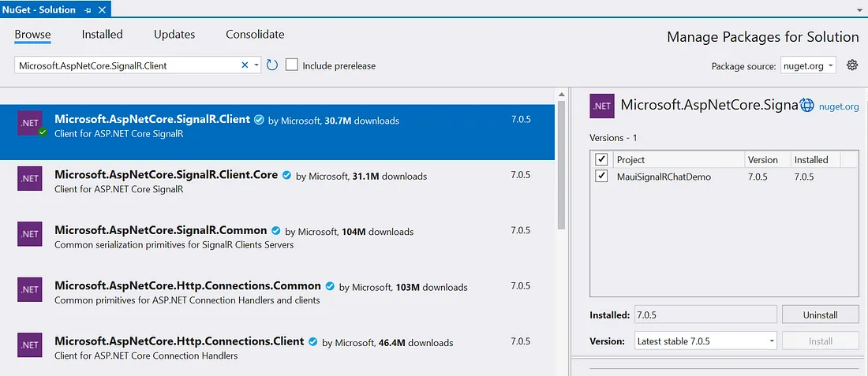Click the .NET icon of SignalR.Common package
Screen dimensions: 868x376
[x=29, y=234]
